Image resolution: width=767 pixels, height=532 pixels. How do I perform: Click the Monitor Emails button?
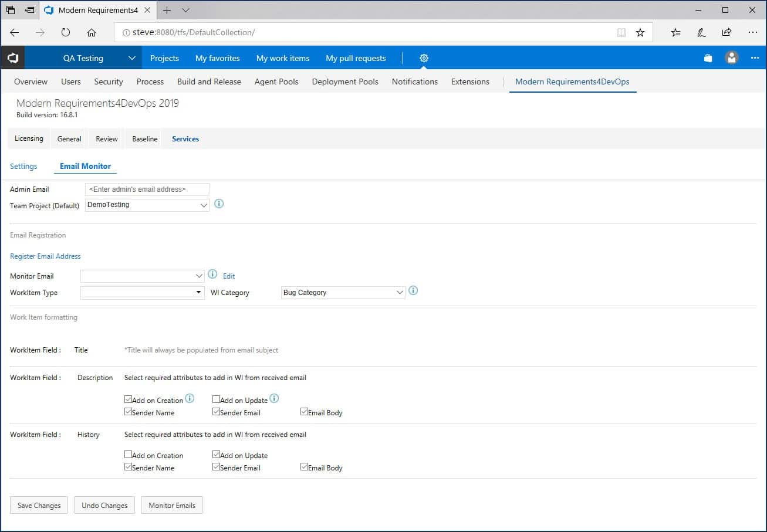172,505
